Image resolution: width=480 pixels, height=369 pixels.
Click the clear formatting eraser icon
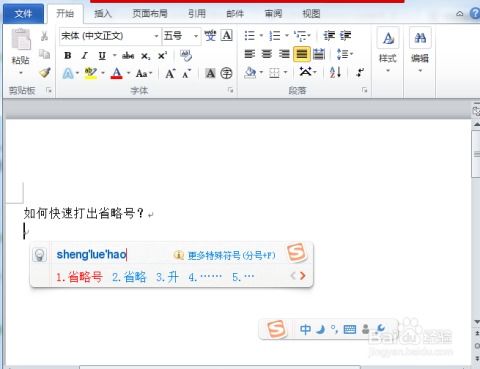click(186, 55)
